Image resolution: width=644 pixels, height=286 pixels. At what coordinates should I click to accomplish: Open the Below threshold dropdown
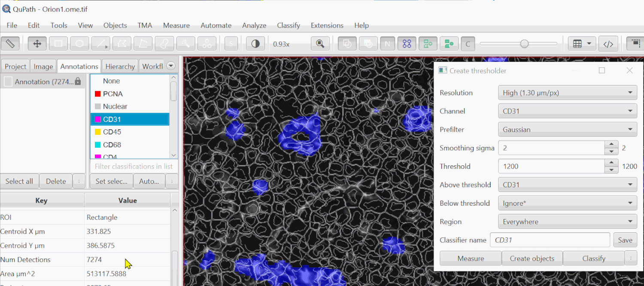click(x=567, y=204)
